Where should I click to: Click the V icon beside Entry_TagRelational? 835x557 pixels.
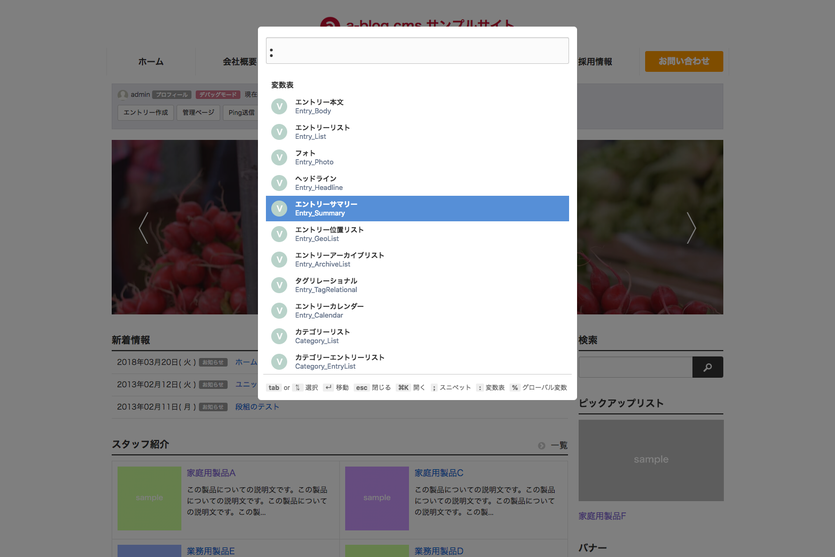click(x=279, y=285)
